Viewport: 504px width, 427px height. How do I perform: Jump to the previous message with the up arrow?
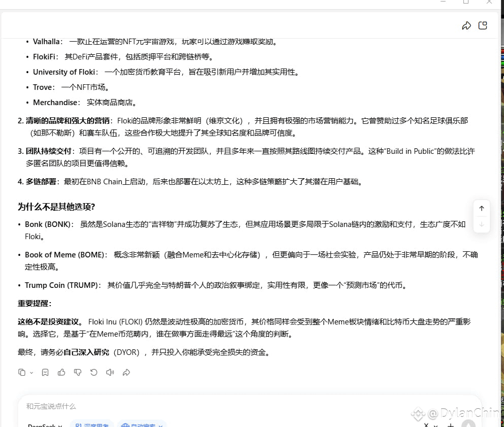coord(482,208)
